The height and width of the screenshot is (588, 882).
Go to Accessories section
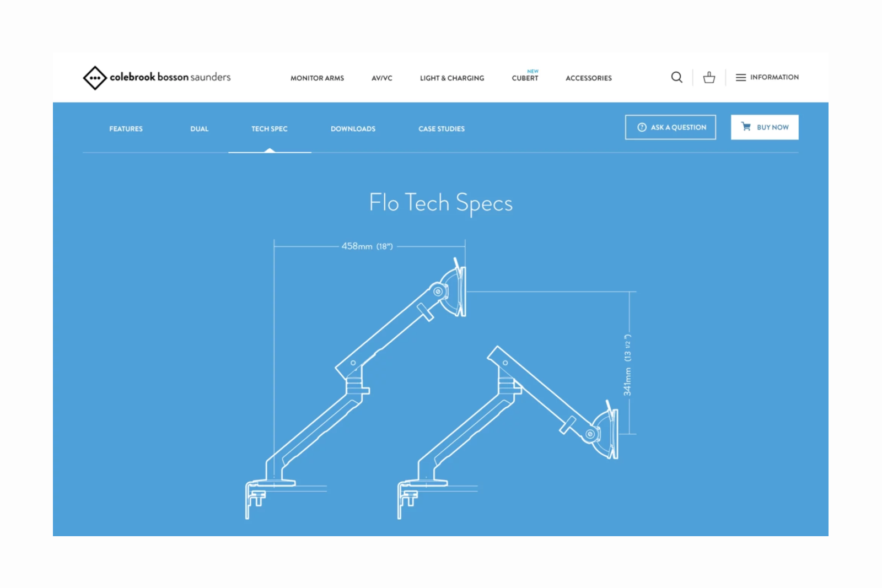[589, 78]
